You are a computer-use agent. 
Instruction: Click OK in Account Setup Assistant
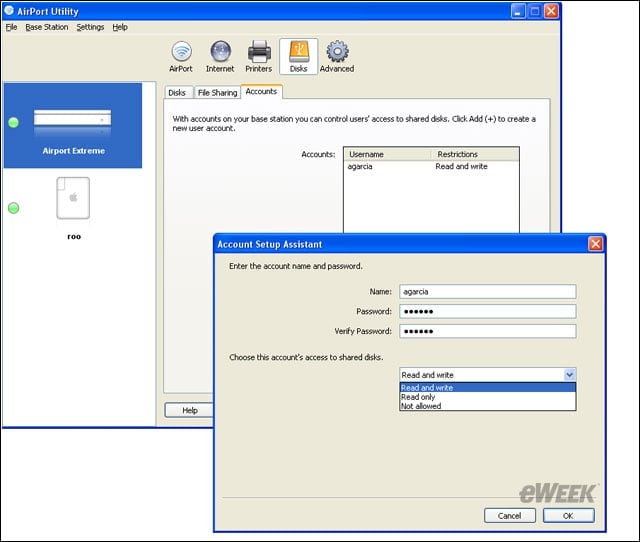coord(568,515)
